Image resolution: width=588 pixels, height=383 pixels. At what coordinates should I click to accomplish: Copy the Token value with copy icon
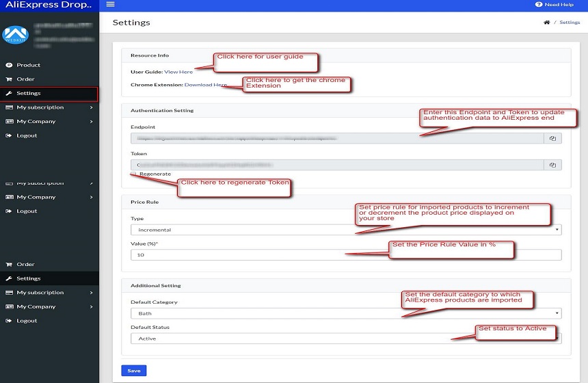pyautogui.click(x=552, y=165)
